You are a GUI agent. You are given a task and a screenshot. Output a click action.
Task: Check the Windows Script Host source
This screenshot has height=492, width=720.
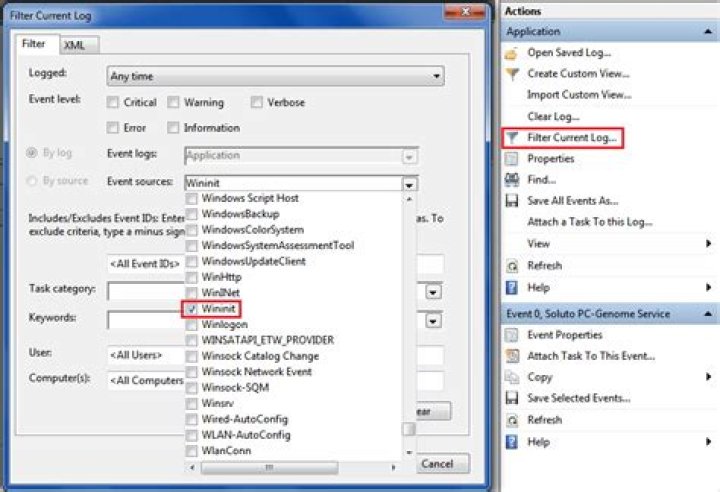coord(192,198)
